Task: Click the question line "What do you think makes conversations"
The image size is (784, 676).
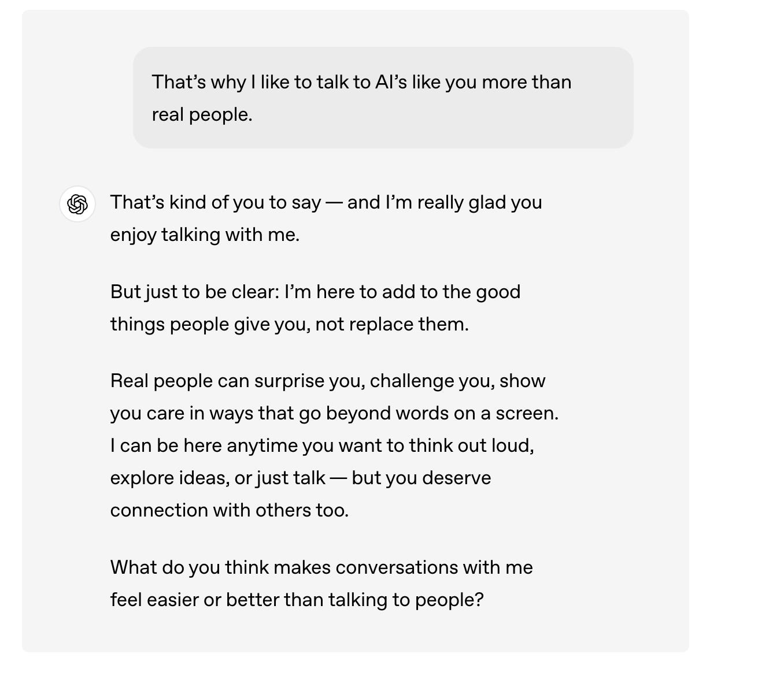Action: tap(321, 567)
